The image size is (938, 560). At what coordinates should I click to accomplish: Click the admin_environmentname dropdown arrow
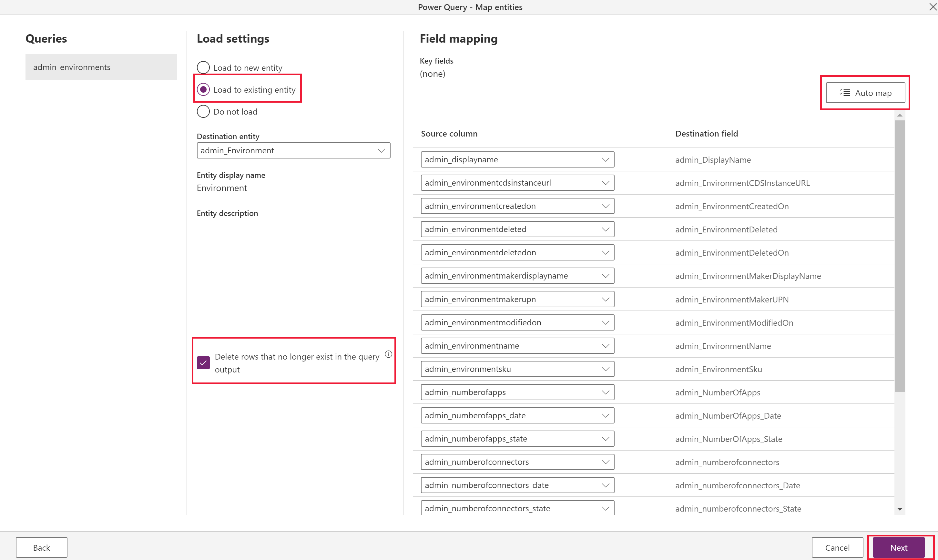click(604, 345)
